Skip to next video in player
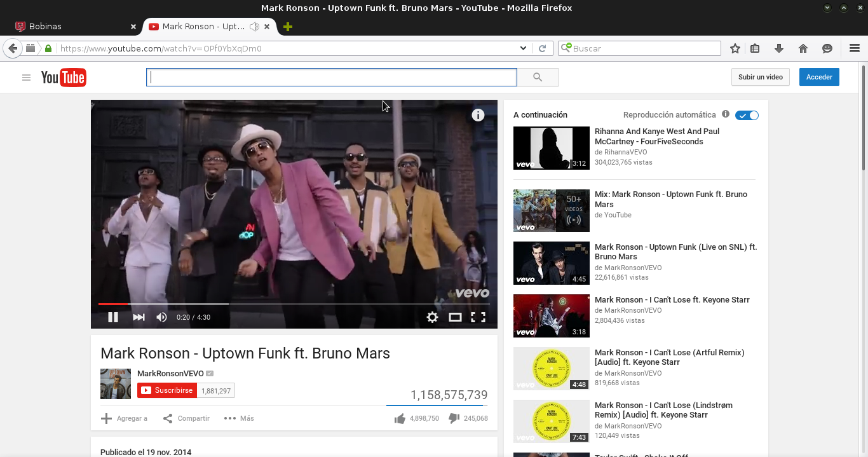This screenshot has width=868, height=457. click(139, 317)
